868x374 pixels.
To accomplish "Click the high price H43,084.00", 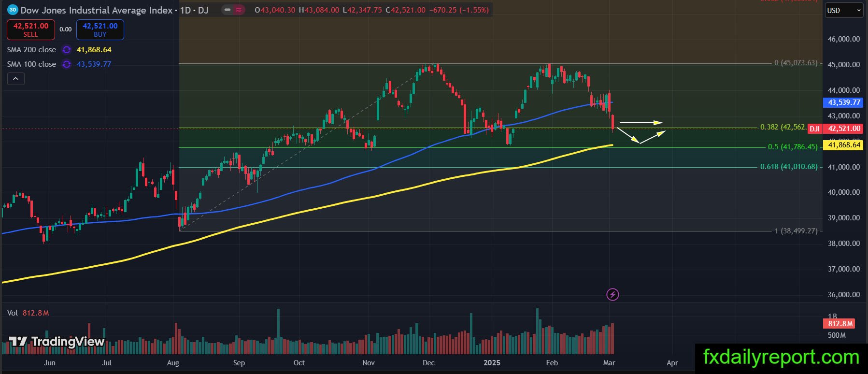I will coord(319,10).
